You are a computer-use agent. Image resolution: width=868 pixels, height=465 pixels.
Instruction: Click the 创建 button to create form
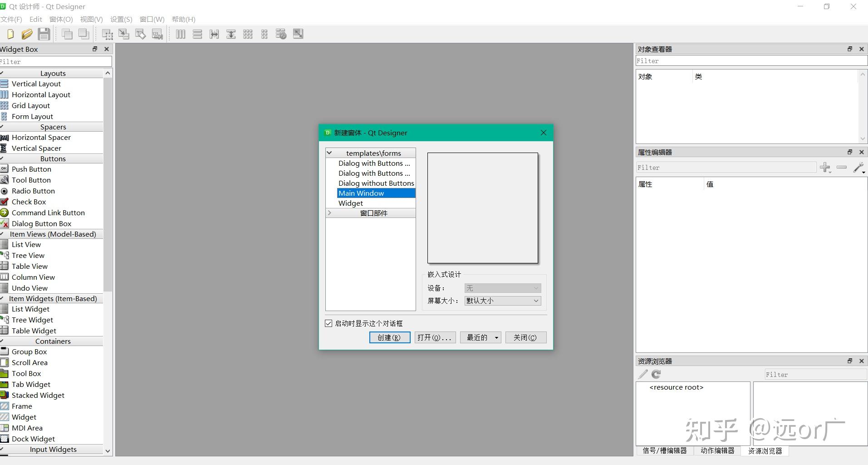click(x=389, y=337)
